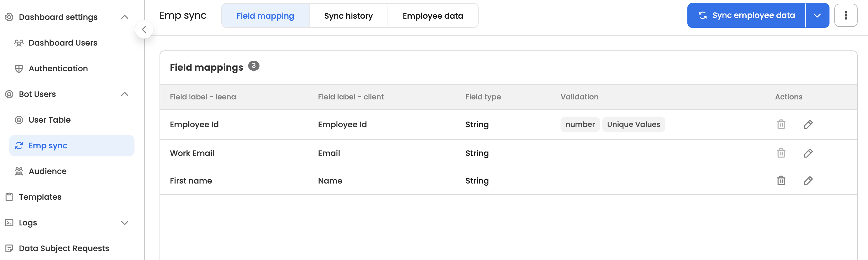Delete the Work Email mapping row
The image size is (868, 260).
point(781,153)
